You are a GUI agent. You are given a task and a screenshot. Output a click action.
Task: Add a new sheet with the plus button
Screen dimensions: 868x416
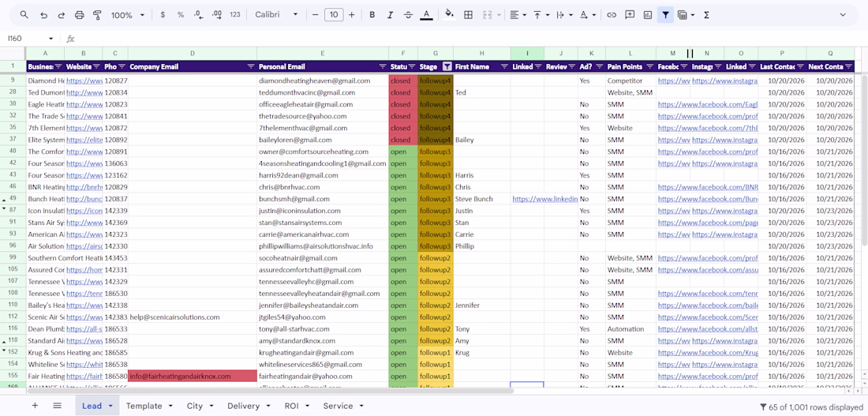[35, 406]
